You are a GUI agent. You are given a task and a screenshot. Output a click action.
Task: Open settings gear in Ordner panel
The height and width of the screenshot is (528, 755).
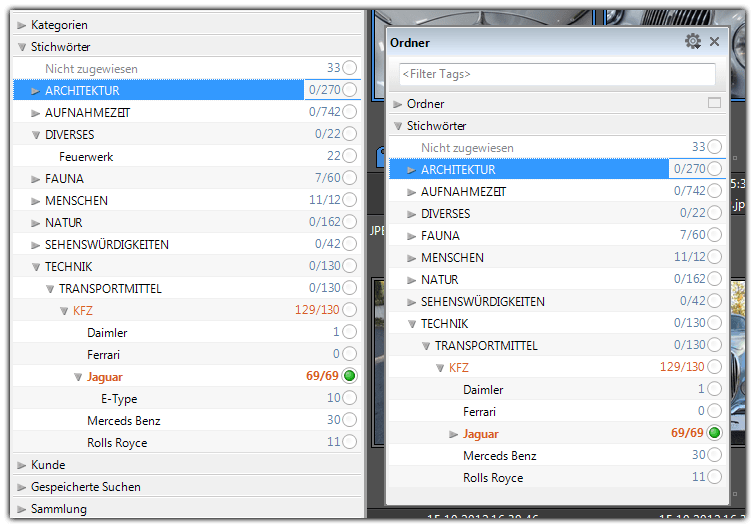[x=693, y=42]
